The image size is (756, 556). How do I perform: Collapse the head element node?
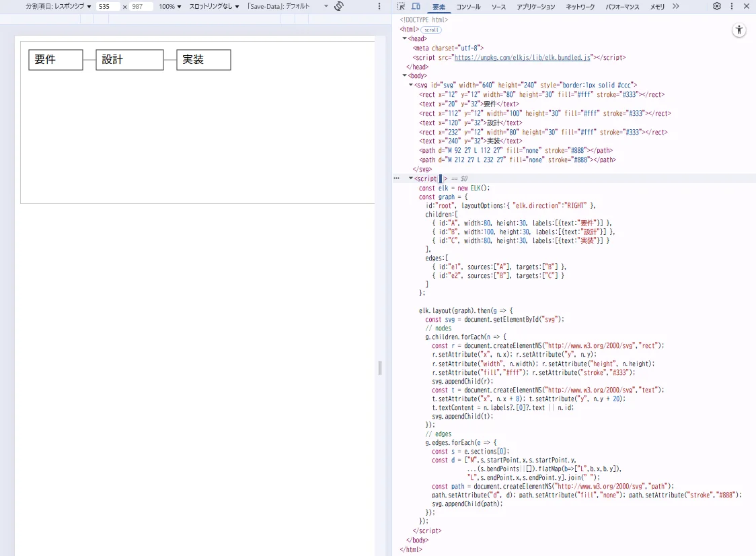point(405,38)
